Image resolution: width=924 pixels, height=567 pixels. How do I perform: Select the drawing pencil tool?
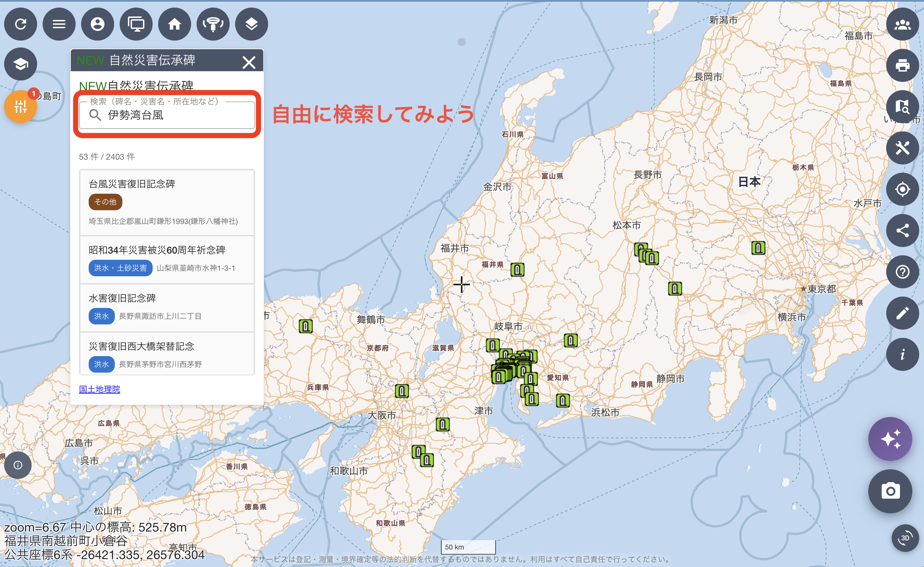coord(903,313)
